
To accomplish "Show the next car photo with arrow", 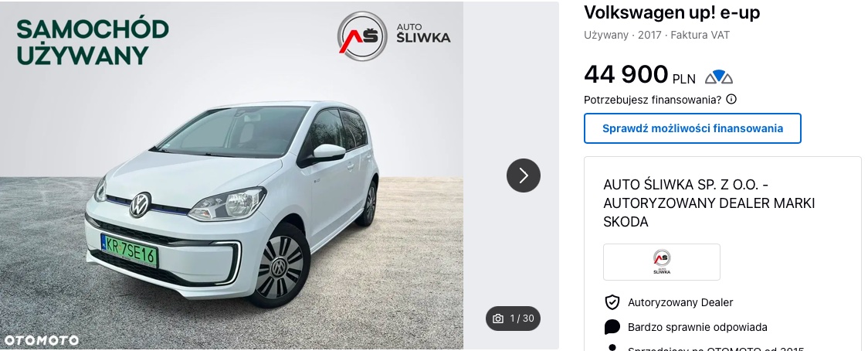I will click(x=523, y=175).
